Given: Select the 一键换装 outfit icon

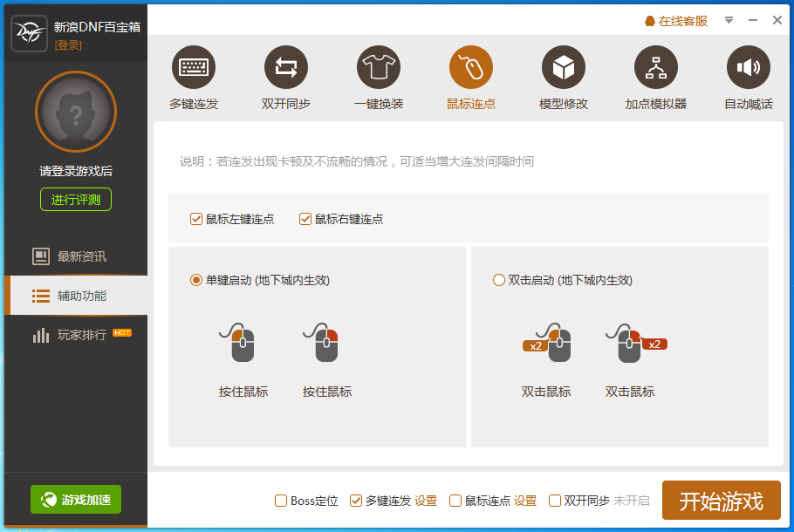Looking at the screenshot, I should [378, 66].
